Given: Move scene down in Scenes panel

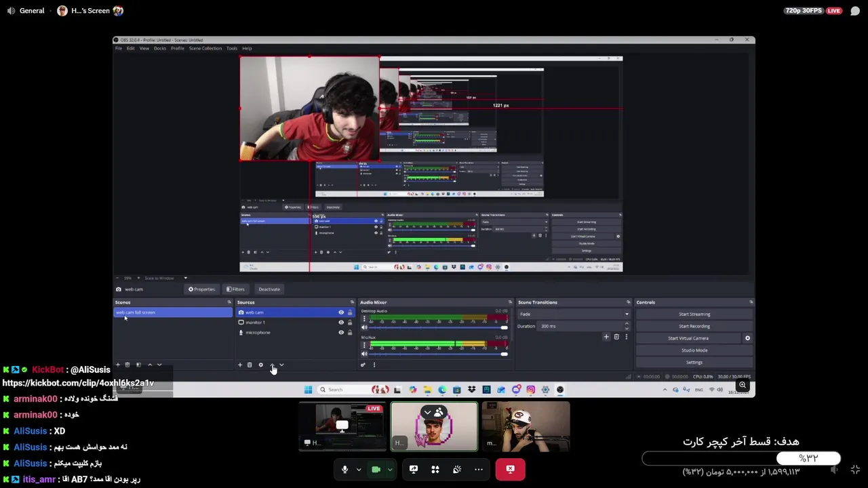Looking at the screenshot, I should [159, 365].
